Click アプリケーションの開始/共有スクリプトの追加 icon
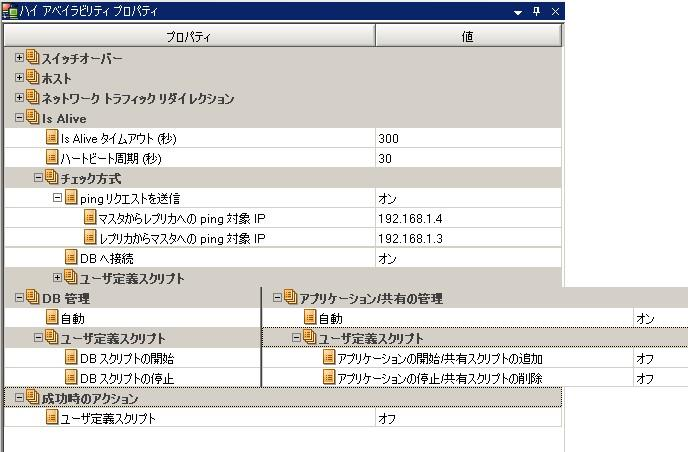 point(329,357)
